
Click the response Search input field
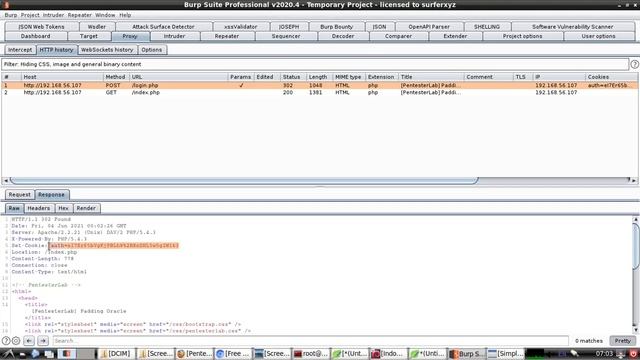click(x=310, y=340)
